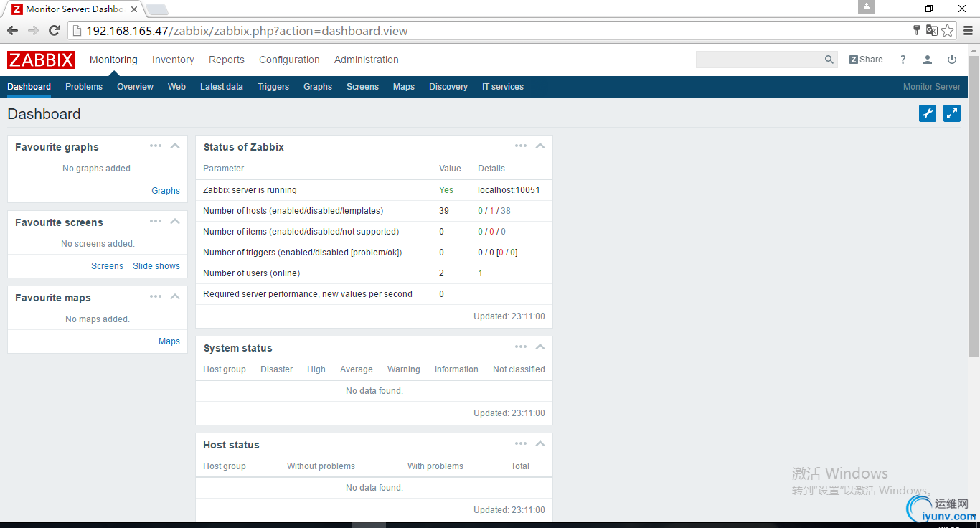Reload the page with the refresh icon
Screen dimensions: 980x528
click(x=54, y=30)
